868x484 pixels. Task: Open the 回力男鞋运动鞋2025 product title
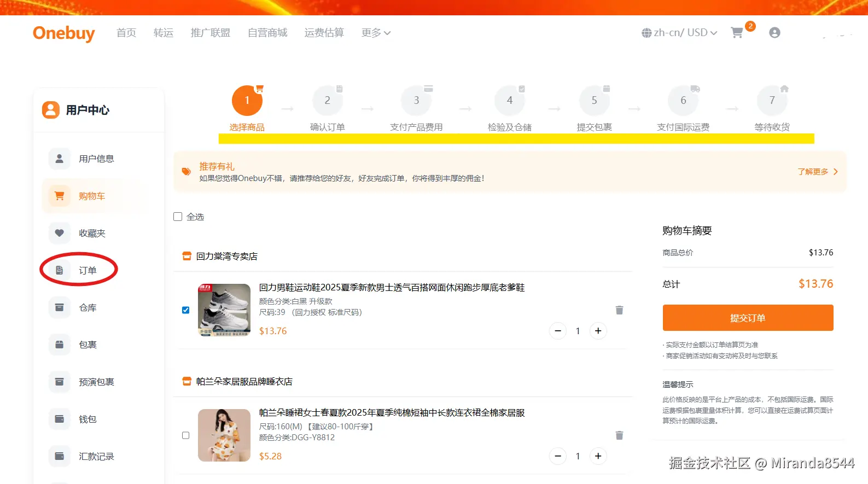click(392, 287)
